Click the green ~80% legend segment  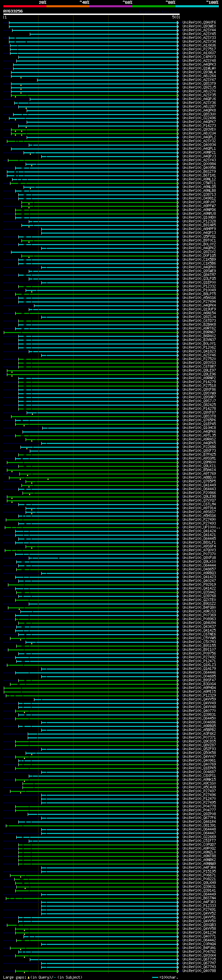154,6
